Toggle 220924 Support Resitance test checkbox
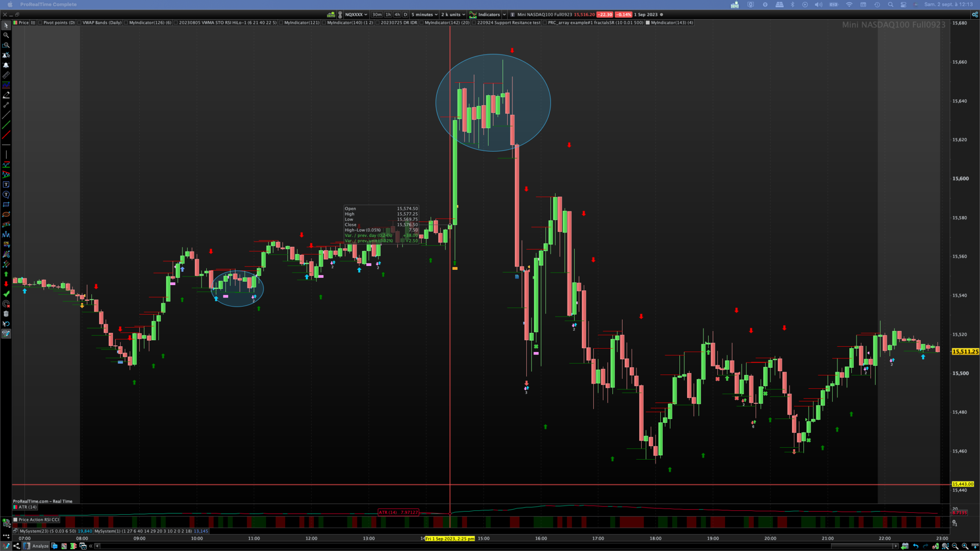 pos(474,22)
